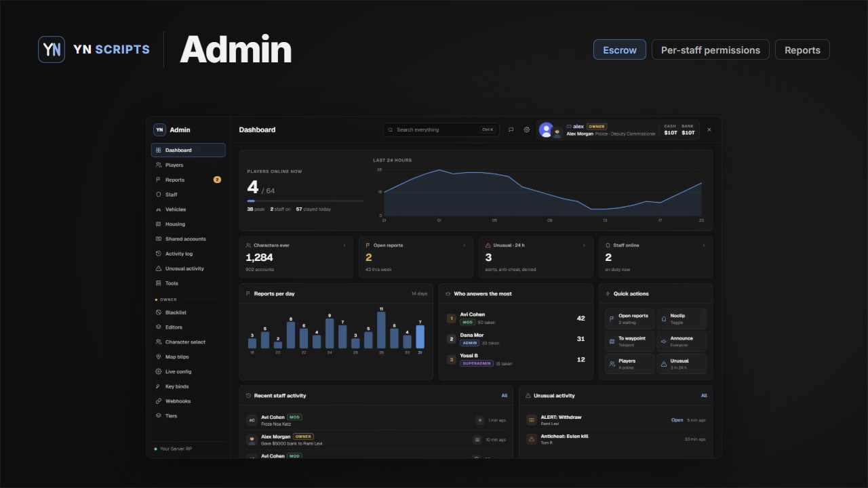Image resolution: width=868 pixels, height=488 pixels.
Task: Click All link in Unusual activity panel
Action: pos(704,396)
